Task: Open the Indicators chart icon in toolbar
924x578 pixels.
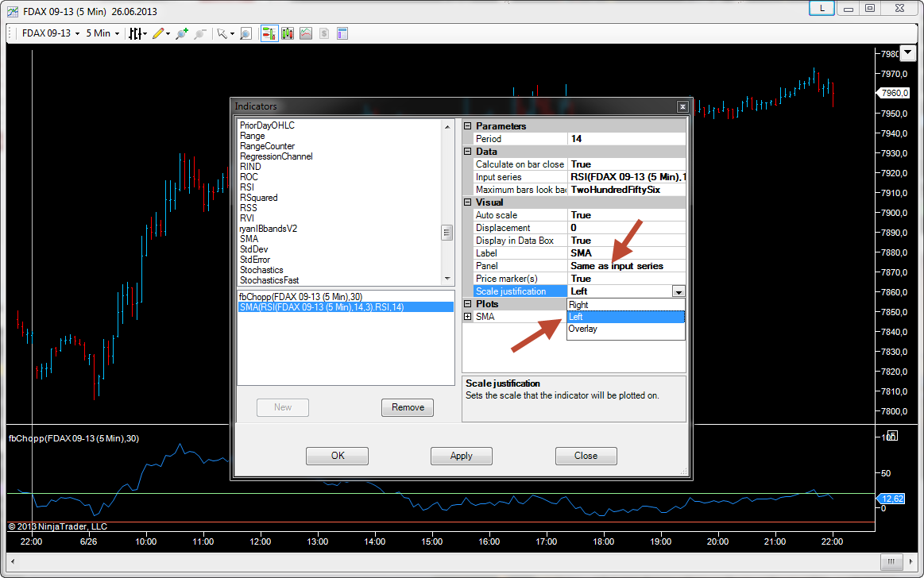Action: (306, 33)
